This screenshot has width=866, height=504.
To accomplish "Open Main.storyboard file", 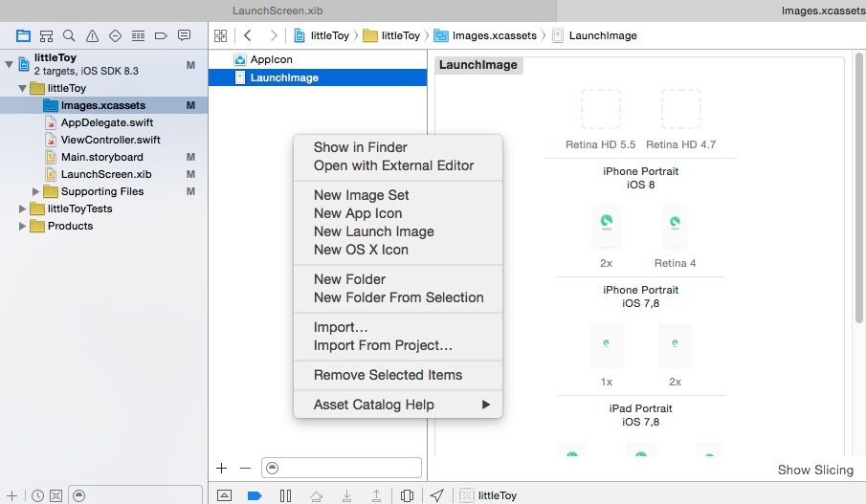I will (x=104, y=157).
